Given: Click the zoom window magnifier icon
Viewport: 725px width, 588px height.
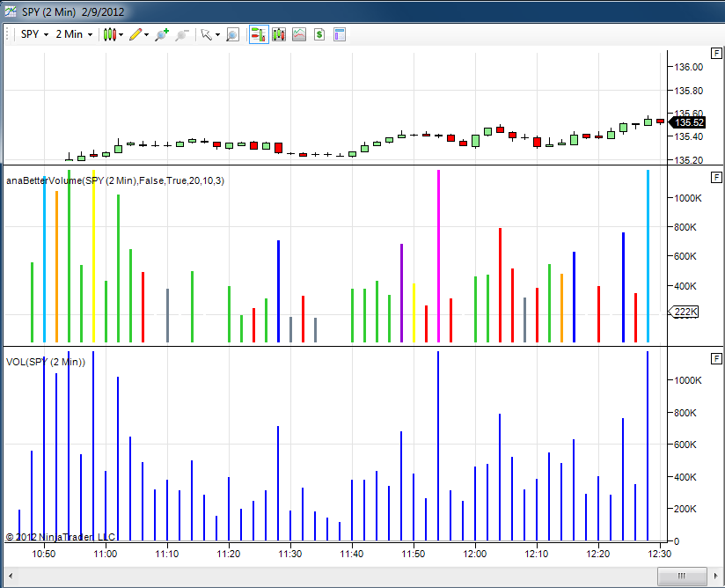Looking at the screenshot, I should click(x=232, y=34).
